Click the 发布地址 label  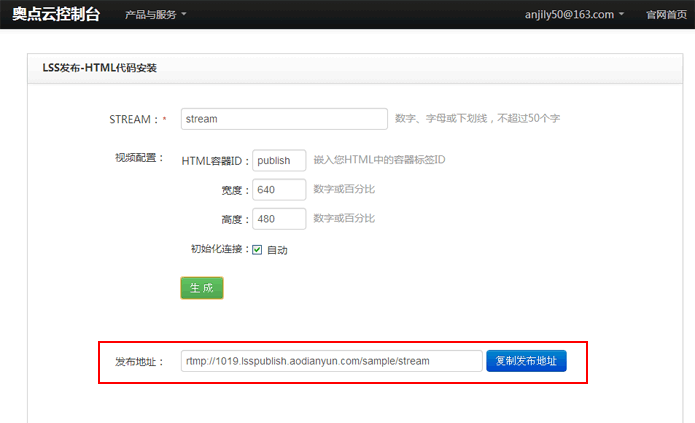[x=140, y=362]
